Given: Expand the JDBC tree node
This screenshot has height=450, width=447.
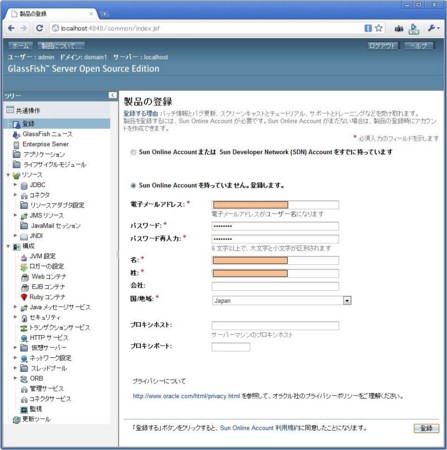Looking at the screenshot, I should click(15, 185).
